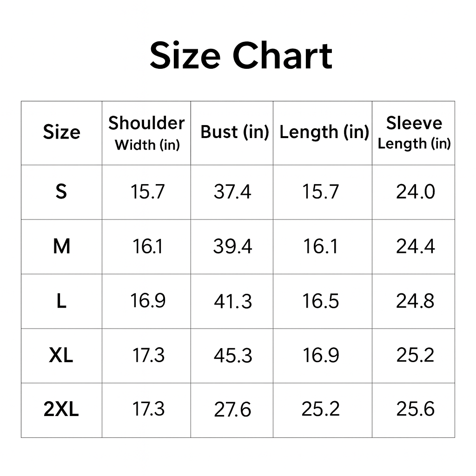Click the "Length (in)" column header
The image size is (476, 476).
(x=324, y=132)
